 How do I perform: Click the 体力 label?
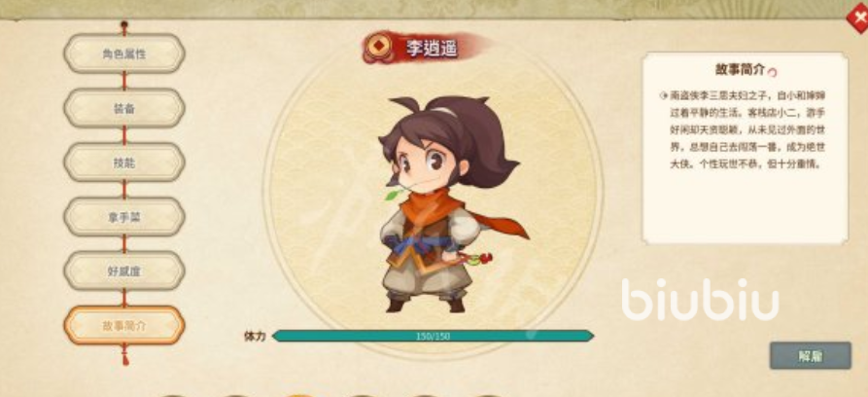tap(255, 336)
